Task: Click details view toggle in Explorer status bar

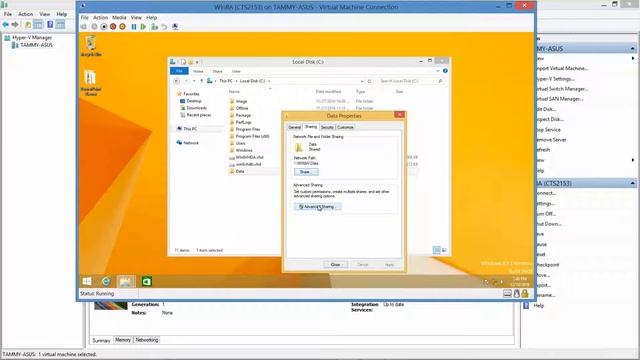Action: point(436,250)
